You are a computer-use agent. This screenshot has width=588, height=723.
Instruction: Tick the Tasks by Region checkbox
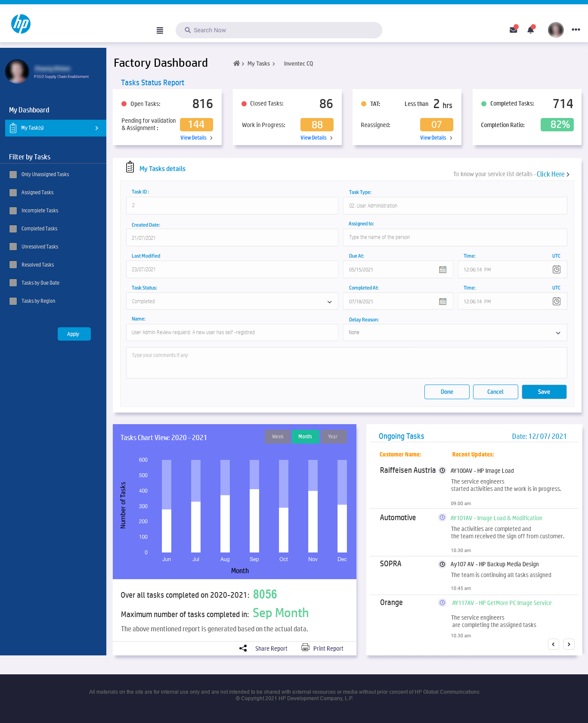click(x=13, y=301)
